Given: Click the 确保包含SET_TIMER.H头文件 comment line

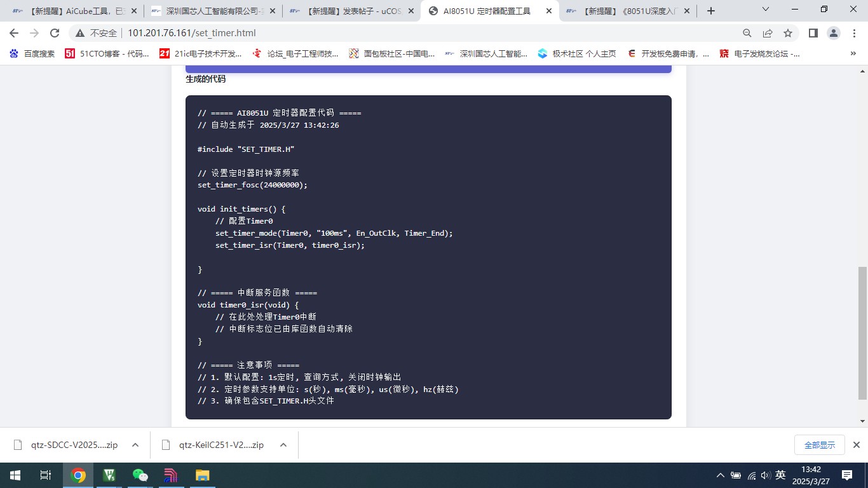Looking at the screenshot, I should pyautogui.click(x=266, y=401).
